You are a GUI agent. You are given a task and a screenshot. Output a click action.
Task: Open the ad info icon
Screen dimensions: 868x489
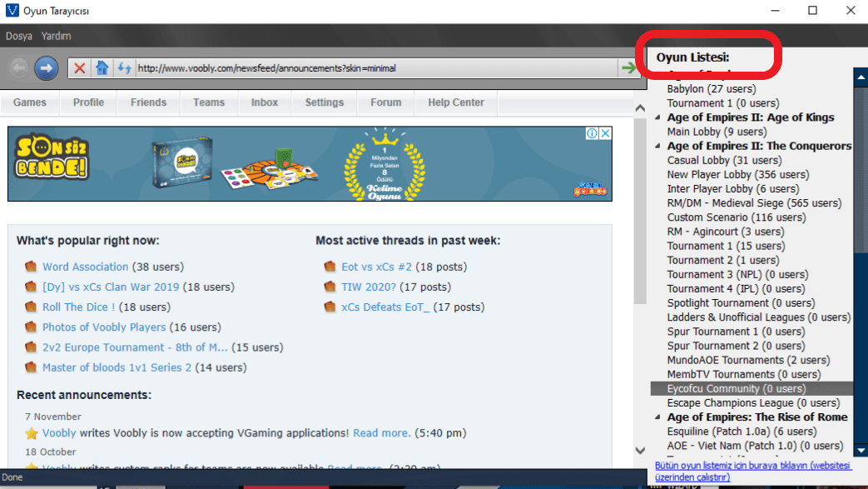click(592, 133)
